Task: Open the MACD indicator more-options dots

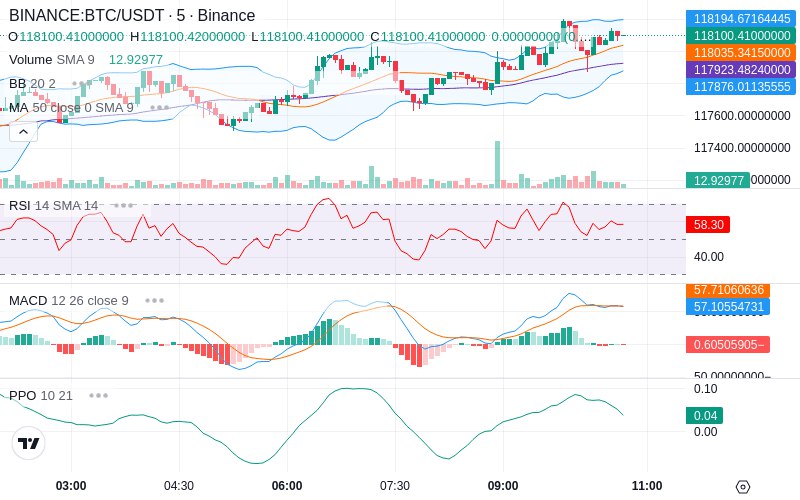Action: [154, 301]
